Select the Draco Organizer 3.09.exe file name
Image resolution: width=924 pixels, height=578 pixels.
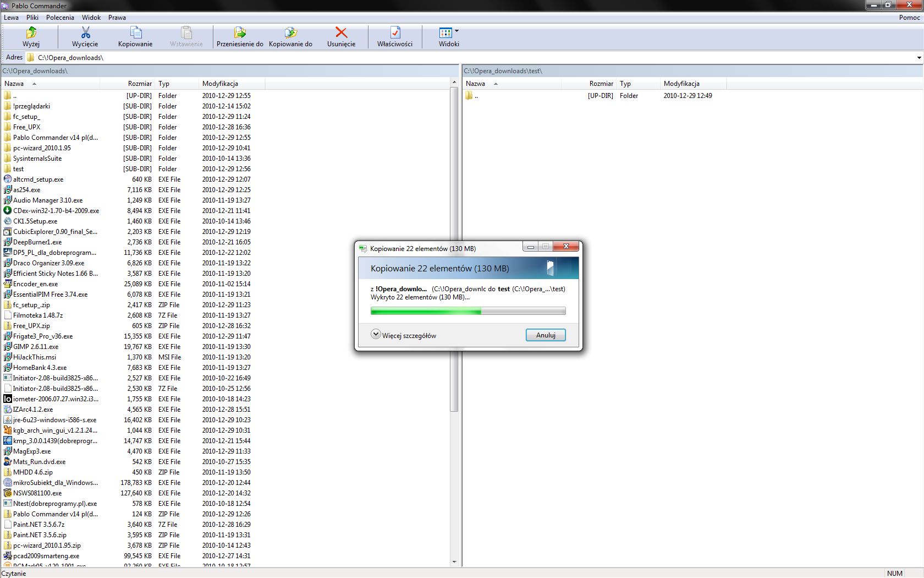pyautogui.click(x=48, y=263)
